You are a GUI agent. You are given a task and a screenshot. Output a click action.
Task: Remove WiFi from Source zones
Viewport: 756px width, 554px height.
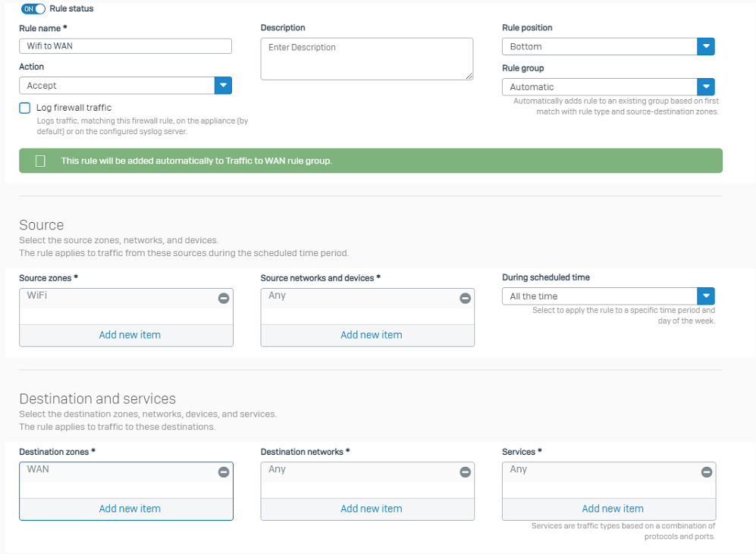223,299
